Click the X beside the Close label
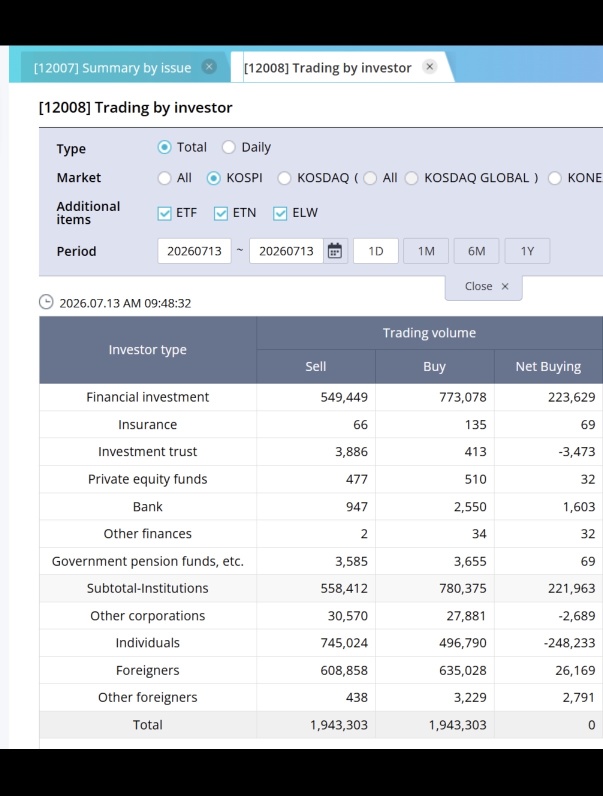Viewport: 603px width, 796px height. pyautogui.click(x=505, y=286)
